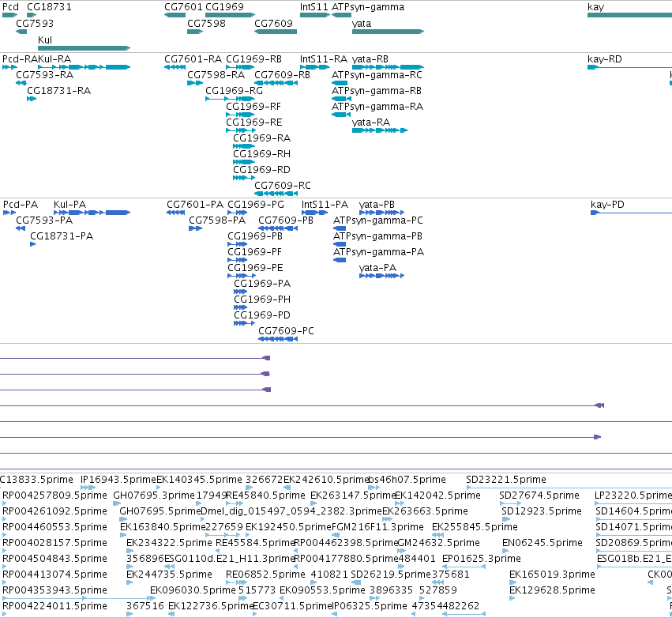Select the 'CG1969-RB' transcript label
The height and width of the screenshot is (618, 672).
[x=253, y=59]
